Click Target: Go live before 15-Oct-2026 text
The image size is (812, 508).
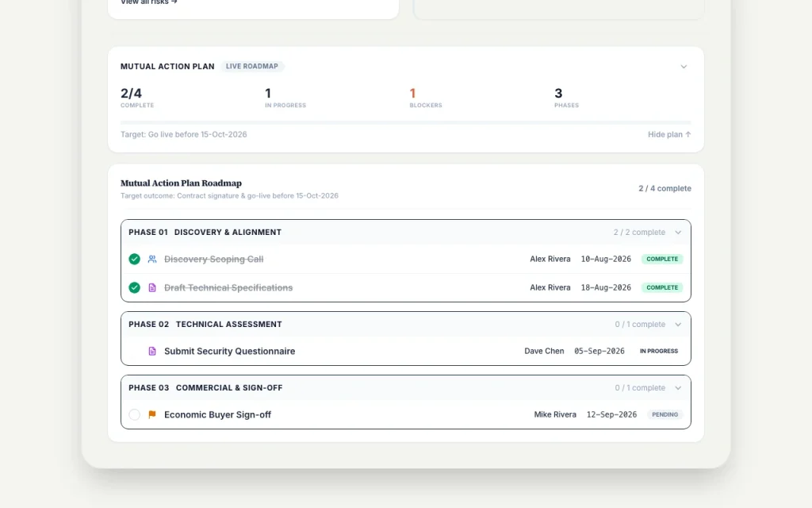pyautogui.click(x=184, y=134)
